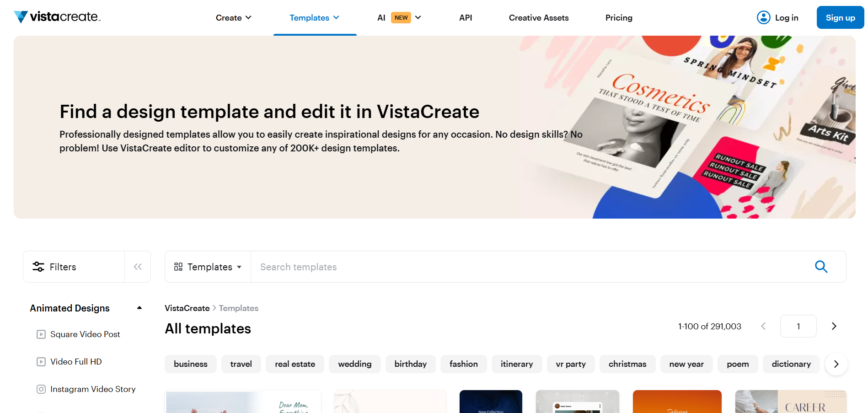The width and height of the screenshot is (868, 413).
Task: Select the poem tag
Action: click(x=738, y=364)
